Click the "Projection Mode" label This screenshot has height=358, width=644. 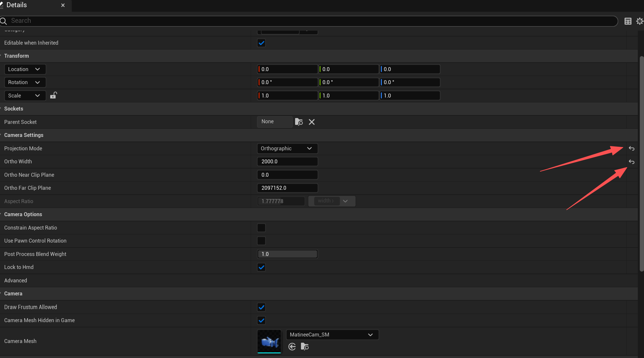point(23,148)
